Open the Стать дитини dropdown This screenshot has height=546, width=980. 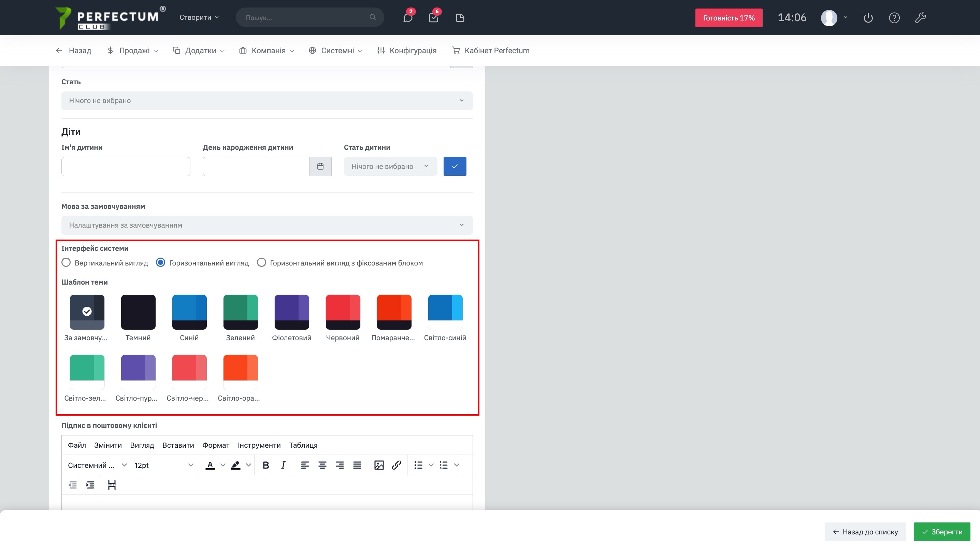tap(390, 166)
